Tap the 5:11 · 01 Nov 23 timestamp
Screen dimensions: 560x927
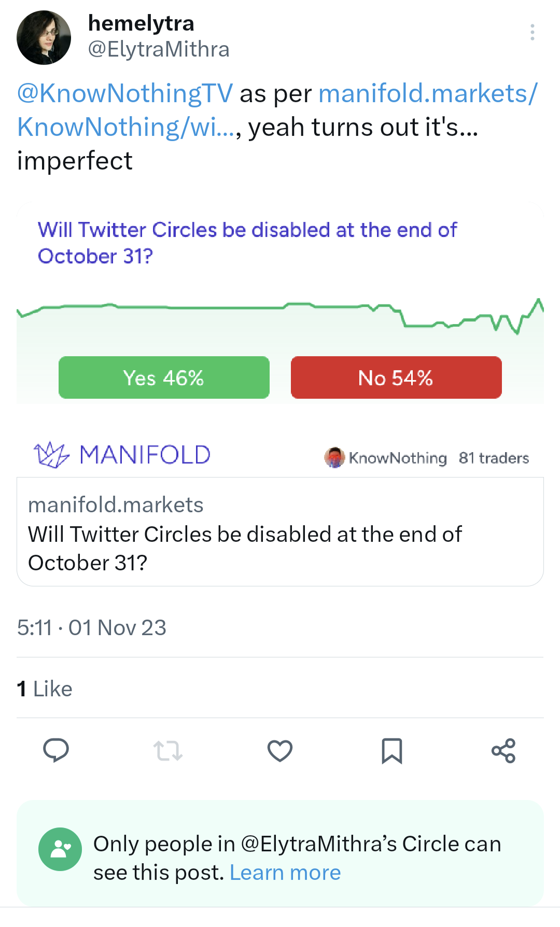[92, 627]
